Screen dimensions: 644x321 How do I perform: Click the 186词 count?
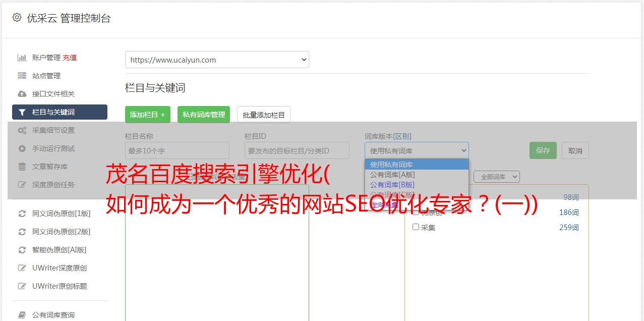click(569, 212)
